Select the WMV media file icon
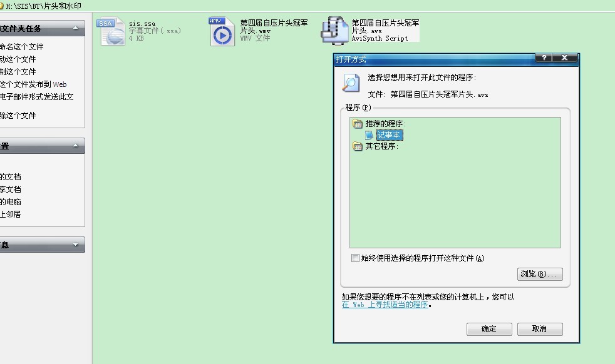Image resolution: width=615 pixels, height=364 pixels. 222,31
